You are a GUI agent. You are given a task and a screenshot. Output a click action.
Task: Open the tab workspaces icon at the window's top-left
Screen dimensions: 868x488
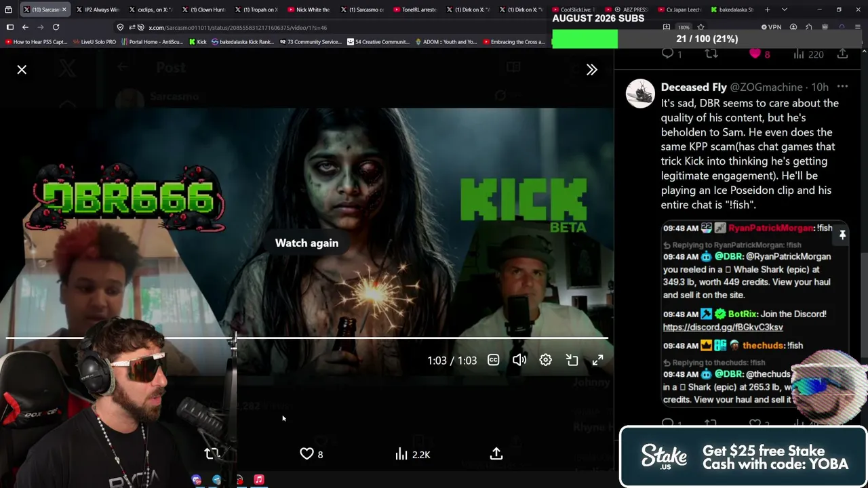[8, 9]
